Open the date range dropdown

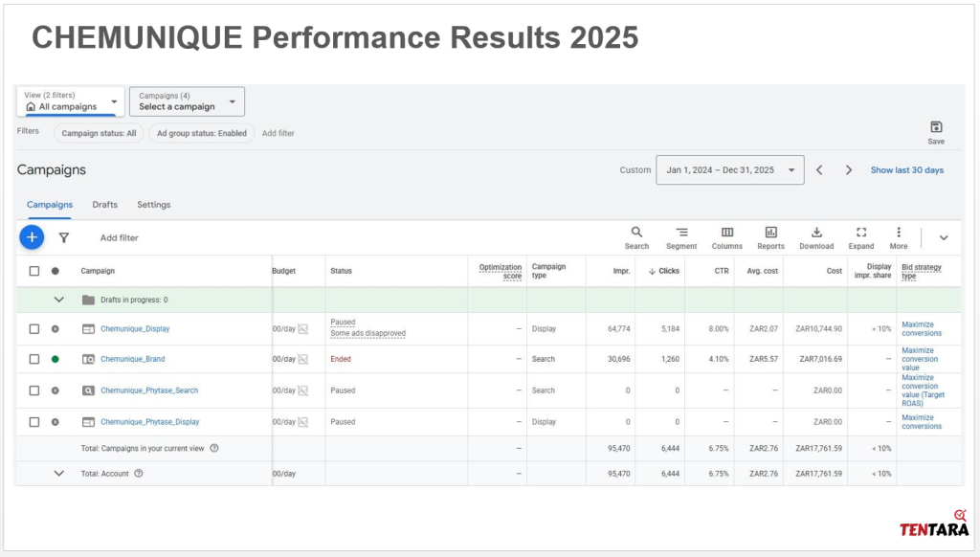(729, 170)
